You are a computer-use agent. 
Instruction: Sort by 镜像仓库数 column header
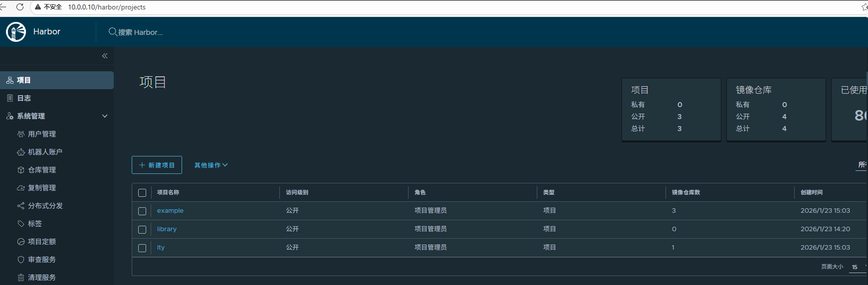[686, 192]
